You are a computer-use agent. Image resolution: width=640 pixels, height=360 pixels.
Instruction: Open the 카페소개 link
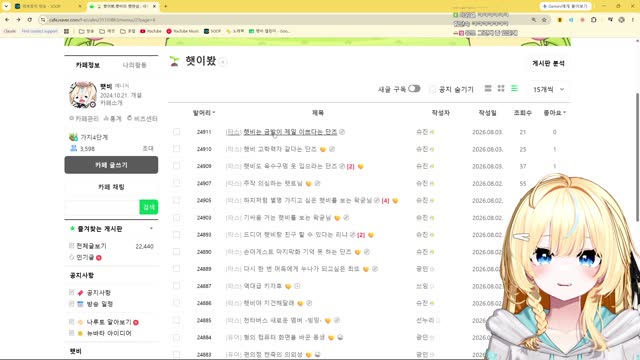(x=111, y=103)
